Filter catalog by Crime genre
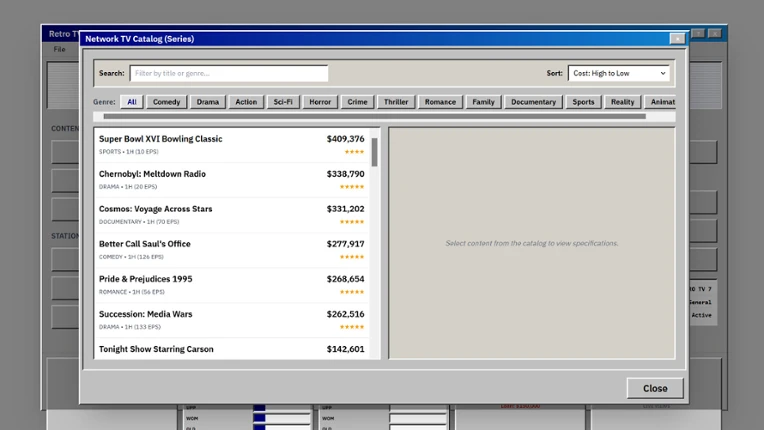This screenshot has width=764, height=430. (x=357, y=102)
